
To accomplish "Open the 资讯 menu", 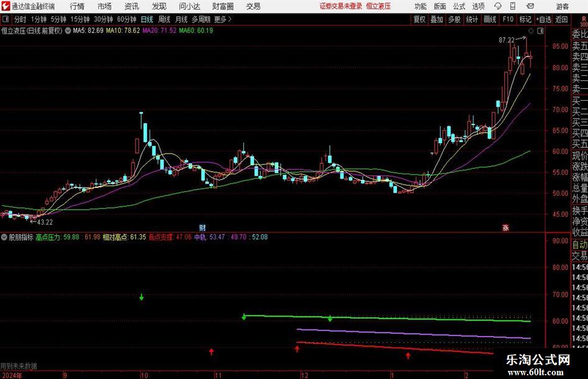I will 131,6.
